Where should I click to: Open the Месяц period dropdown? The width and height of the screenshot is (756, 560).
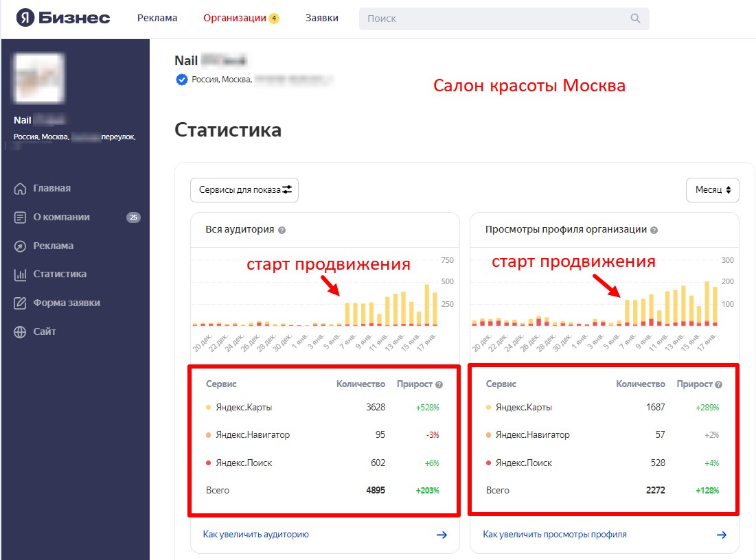pyautogui.click(x=712, y=190)
